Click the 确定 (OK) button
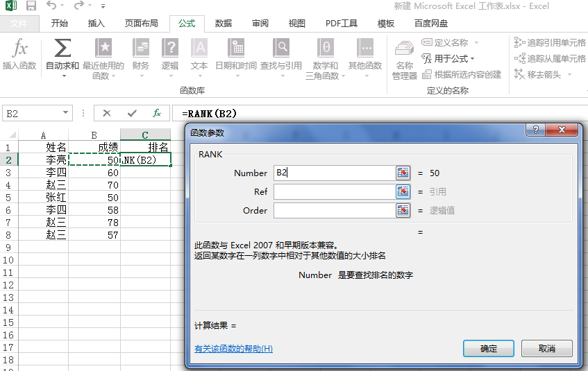 pos(488,349)
